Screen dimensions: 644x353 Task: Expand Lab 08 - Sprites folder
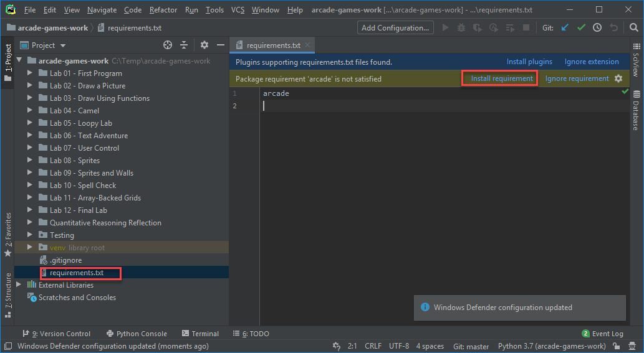(29, 160)
